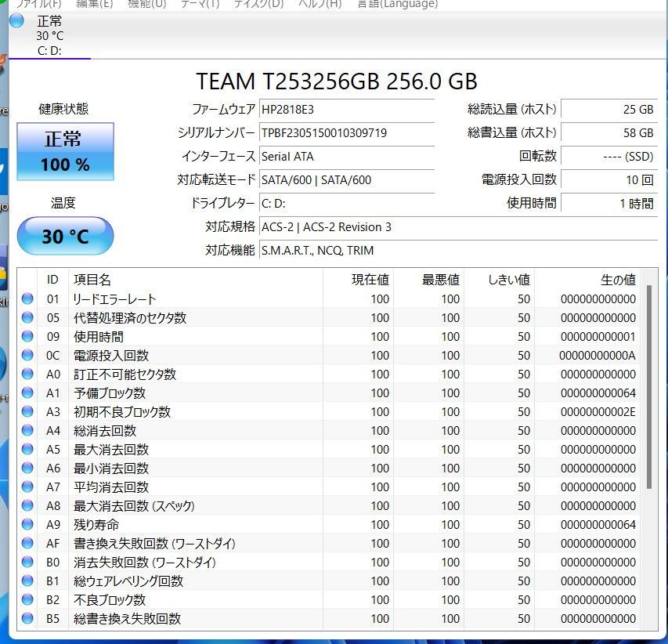Click status orb for 総書き換え失敗回数 row
Viewport: 668px width, 644px height.
tap(27, 618)
